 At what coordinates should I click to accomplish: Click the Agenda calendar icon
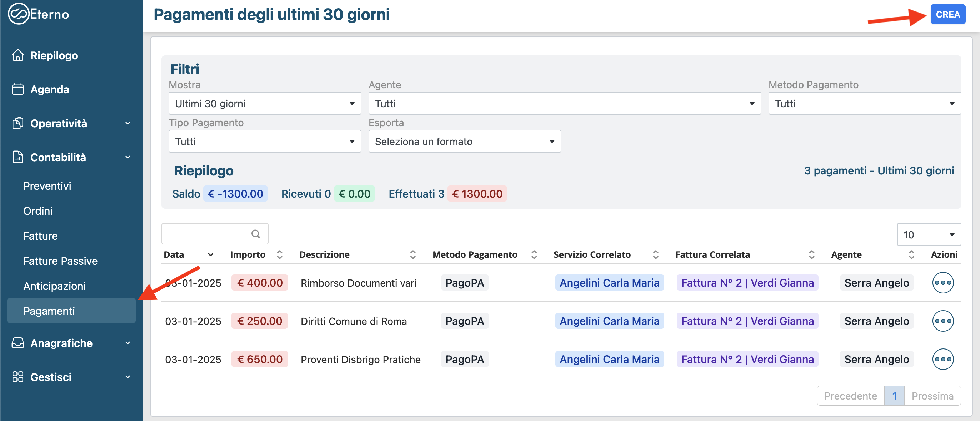click(17, 89)
